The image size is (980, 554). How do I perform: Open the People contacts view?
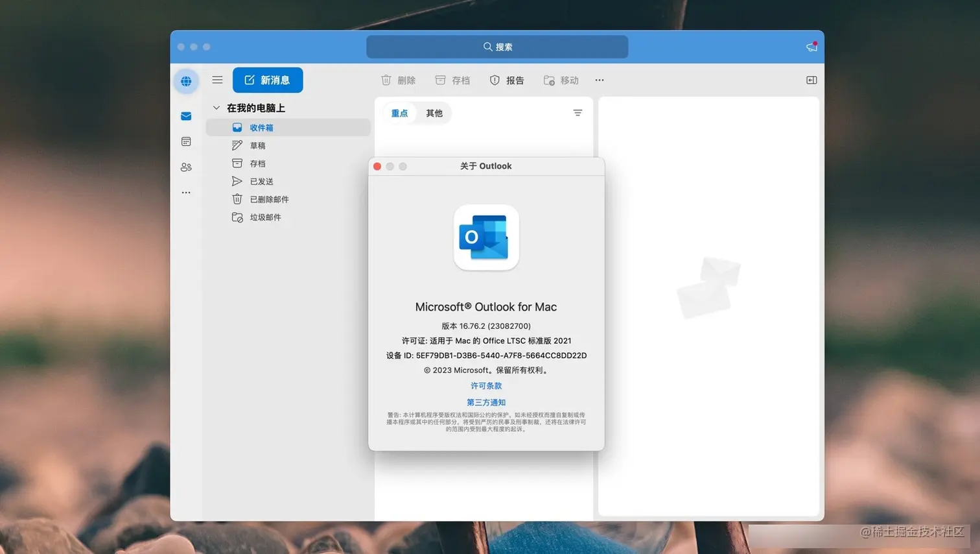(186, 167)
